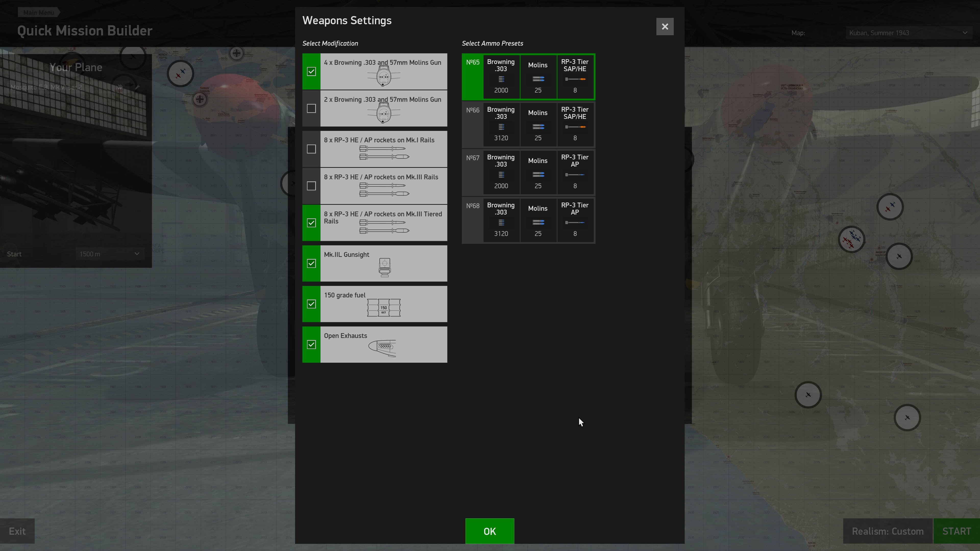Viewport: 980px width, 551px height.
Task: Disable the Open Exhausts checkbox
Action: [x=311, y=345]
